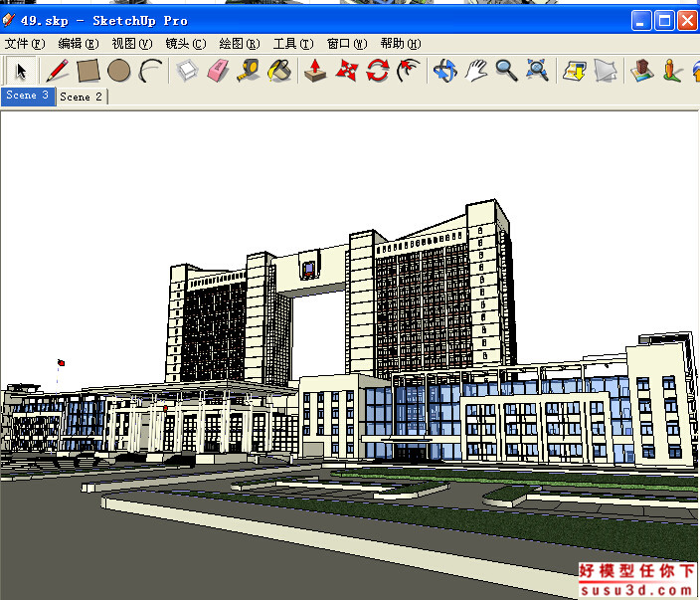Image resolution: width=700 pixels, height=600 pixels.
Task: Minimize the SketchUp Pro window
Action: click(x=641, y=21)
